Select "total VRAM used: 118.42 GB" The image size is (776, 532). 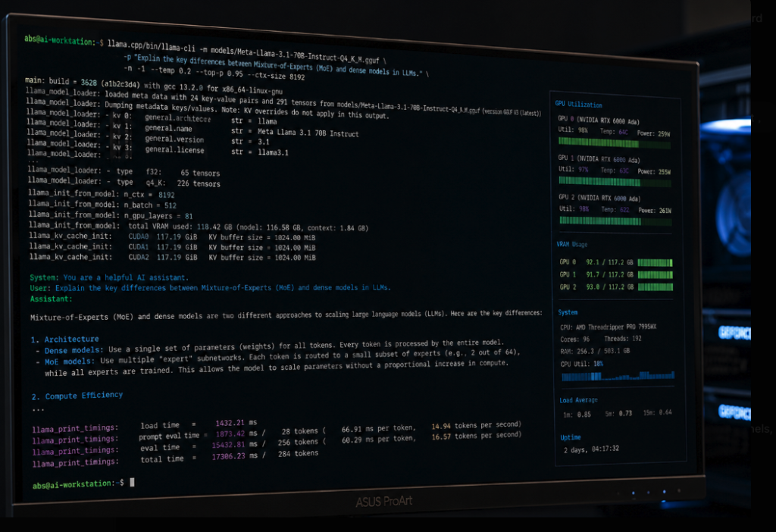(x=180, y=227)
